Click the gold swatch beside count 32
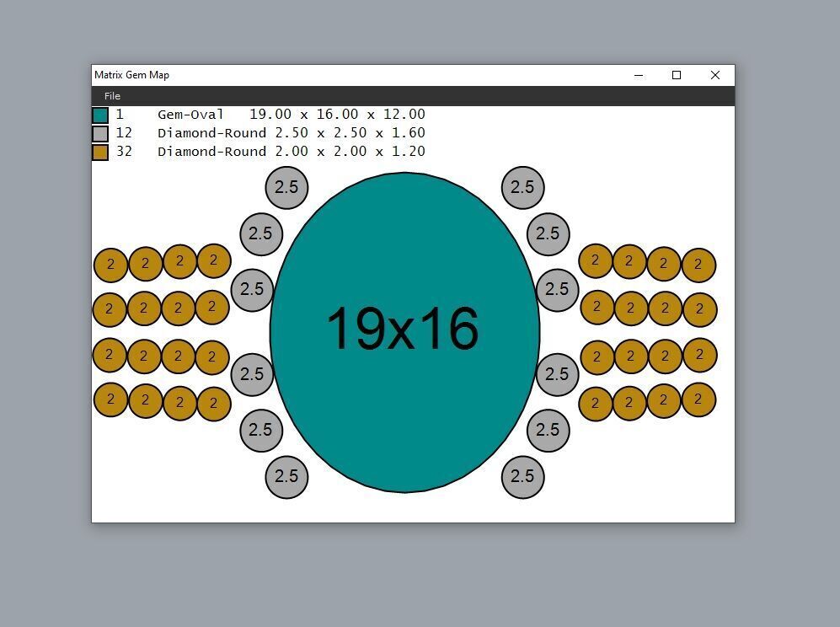 point(100,153)
